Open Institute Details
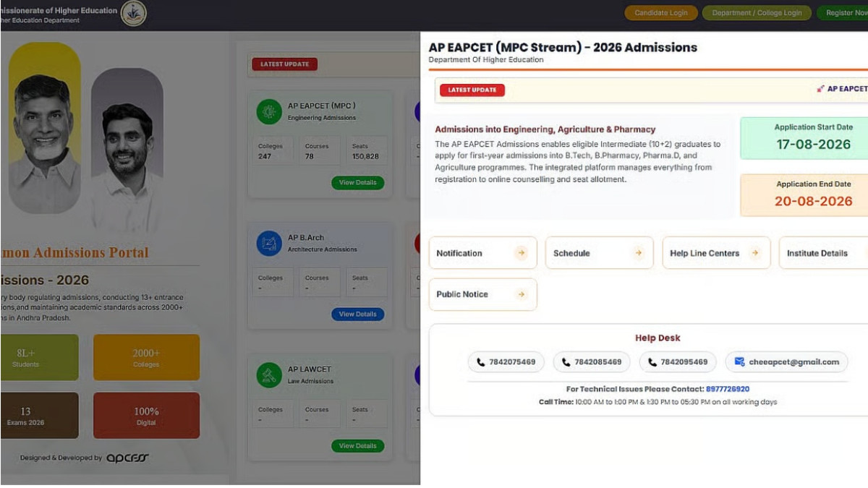 (823, 253)
